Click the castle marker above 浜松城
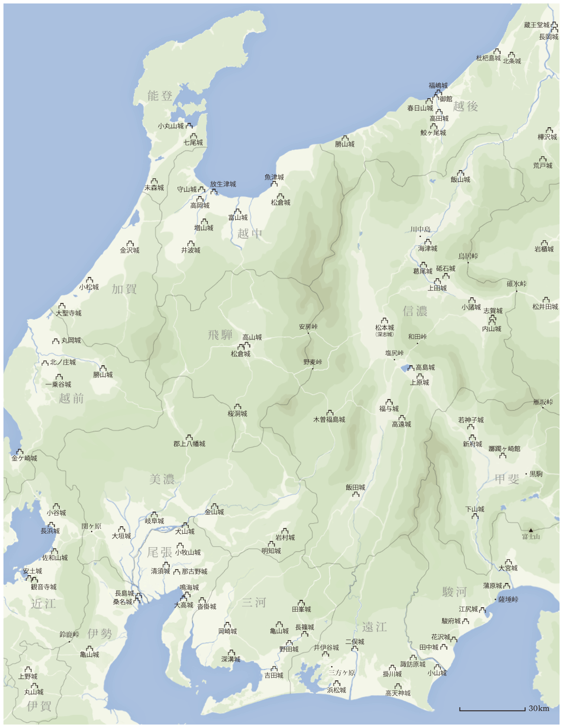 point(337,684)
